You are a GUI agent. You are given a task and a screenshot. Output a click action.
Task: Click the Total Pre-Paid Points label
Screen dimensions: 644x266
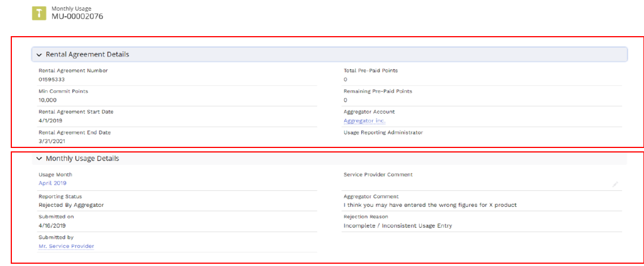click(x=370, y=71)
